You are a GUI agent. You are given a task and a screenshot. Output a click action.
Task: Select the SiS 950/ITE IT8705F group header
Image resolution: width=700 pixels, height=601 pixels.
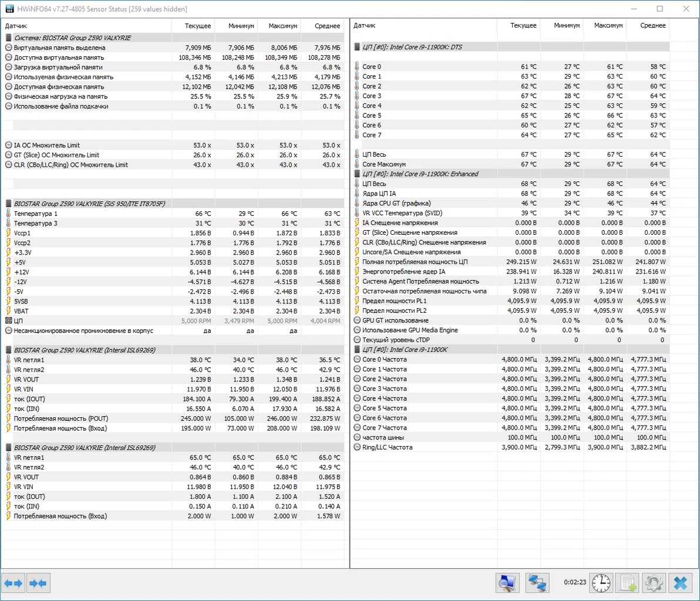coord(90,204)
